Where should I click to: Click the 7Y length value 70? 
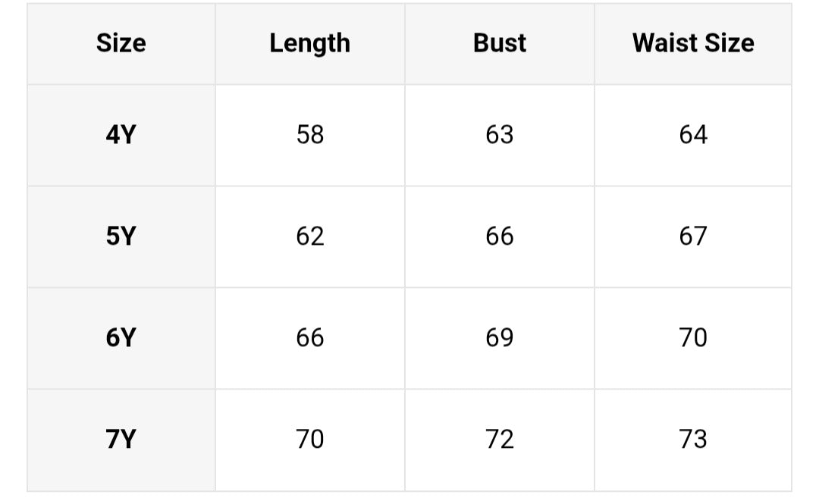click(x=309, y=440)
